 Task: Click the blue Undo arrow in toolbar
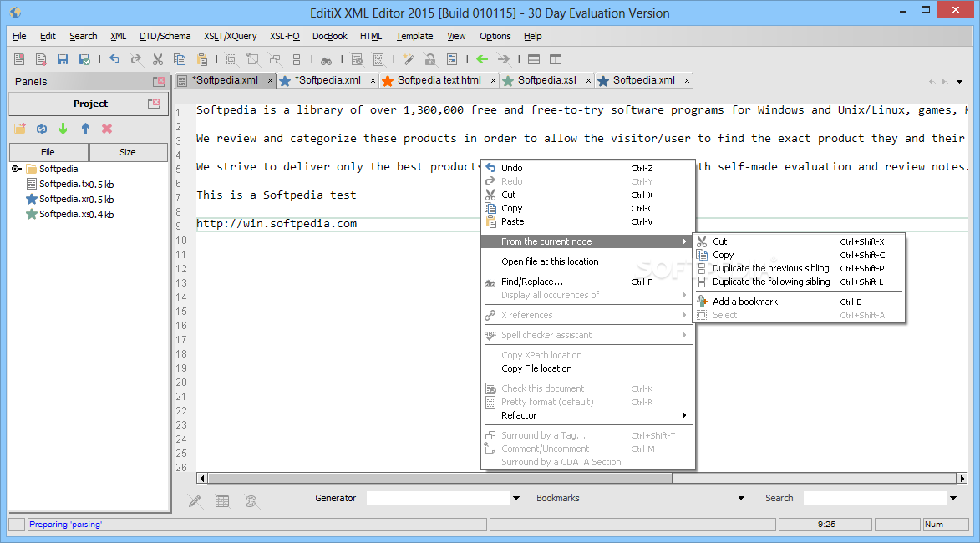pyautogui.click(x=114, y=58)
